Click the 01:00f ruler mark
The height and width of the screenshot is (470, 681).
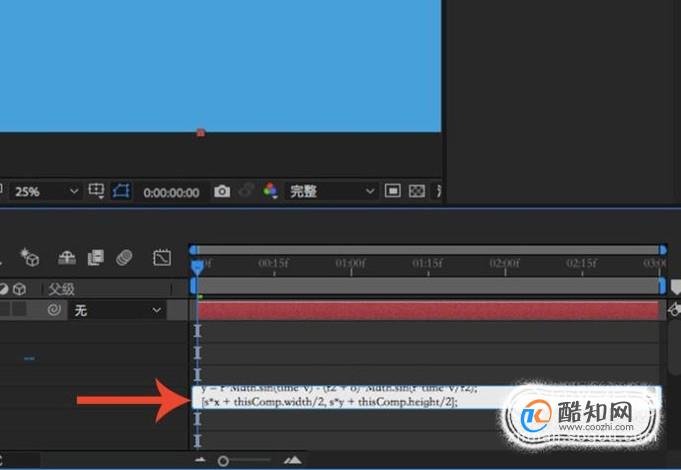350,263
